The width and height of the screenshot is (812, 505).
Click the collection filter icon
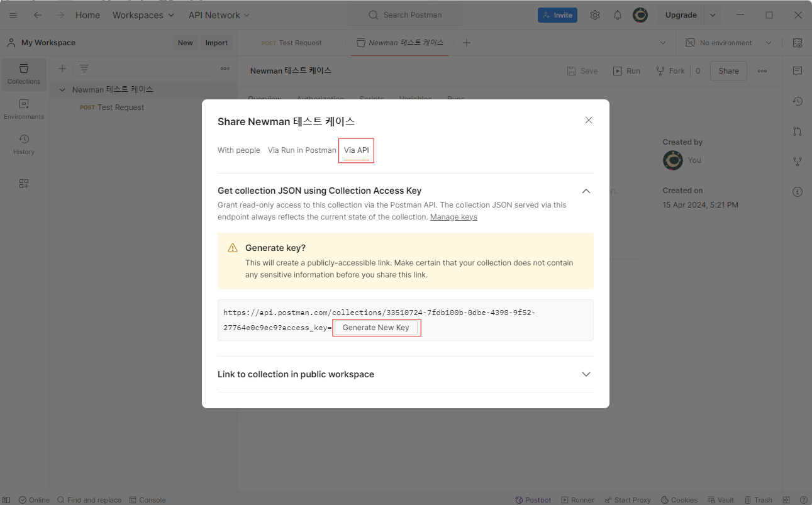[84, 69]
